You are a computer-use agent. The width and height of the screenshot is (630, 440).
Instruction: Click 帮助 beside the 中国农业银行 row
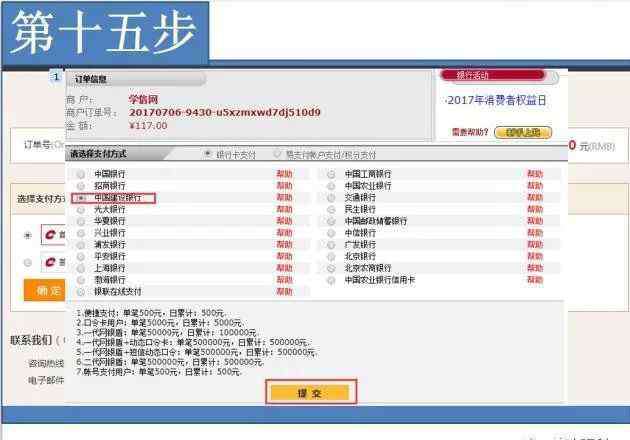[535, 186]
